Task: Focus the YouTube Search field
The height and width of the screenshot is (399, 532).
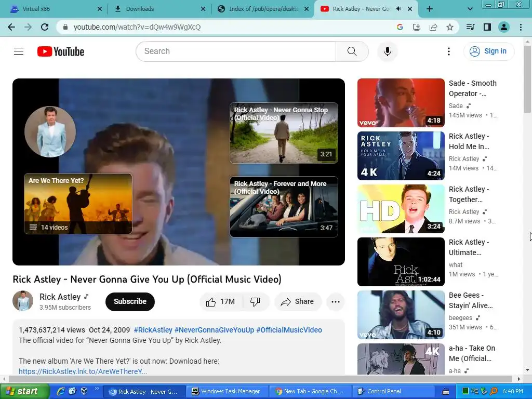Action: (236, 51)
